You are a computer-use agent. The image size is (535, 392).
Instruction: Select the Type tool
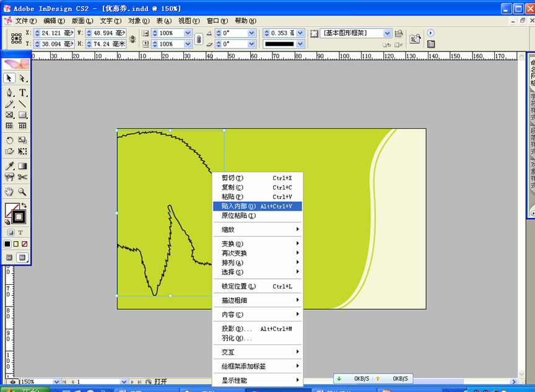pos(22,93)
